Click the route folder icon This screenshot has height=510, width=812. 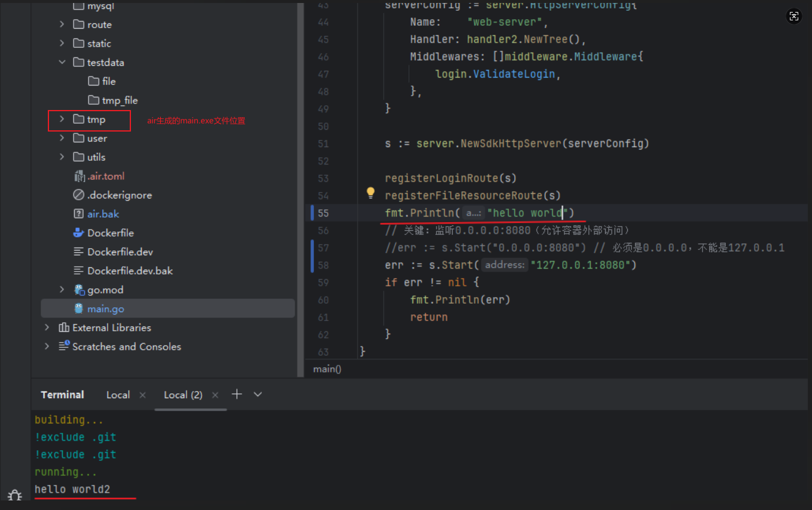78,25
